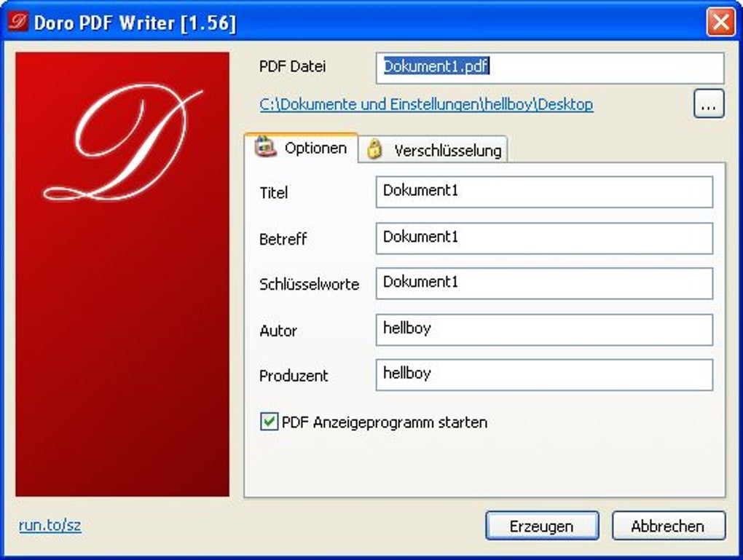743x560 pixels.
Task: Uncheck PDF Anzeigeprogramm starten checkbox
Action: click(x=269, y=421)
